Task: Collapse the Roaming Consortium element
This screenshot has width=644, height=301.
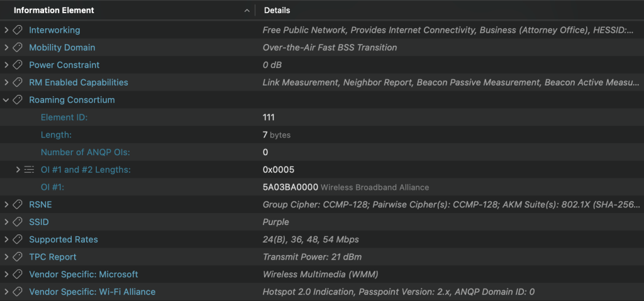Action: click(6, 100)
